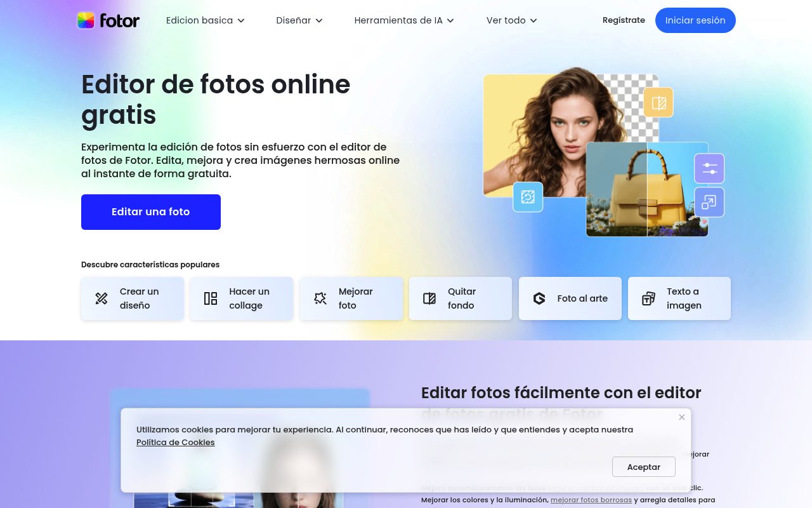Click the Fotor logo in header
This screenshot has width=812, height=508.
108,20
